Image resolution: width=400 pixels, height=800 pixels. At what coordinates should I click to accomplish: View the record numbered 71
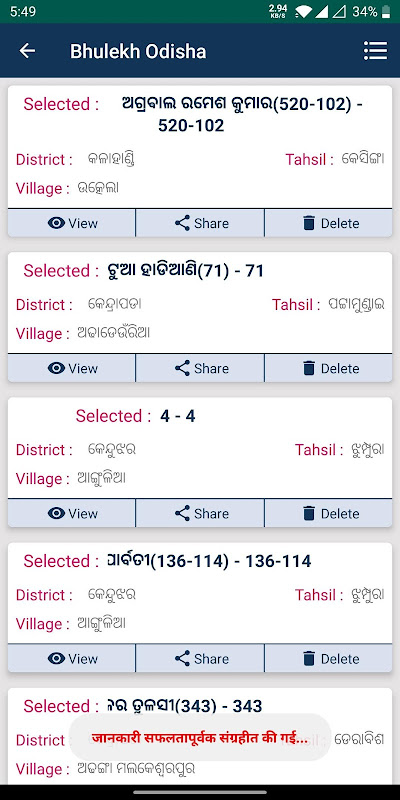72,368
